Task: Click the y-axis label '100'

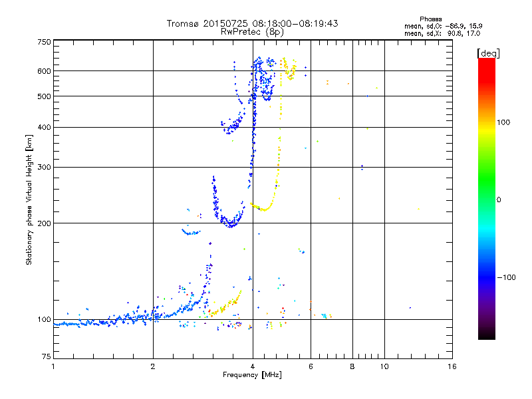Action: pos(44,319)
